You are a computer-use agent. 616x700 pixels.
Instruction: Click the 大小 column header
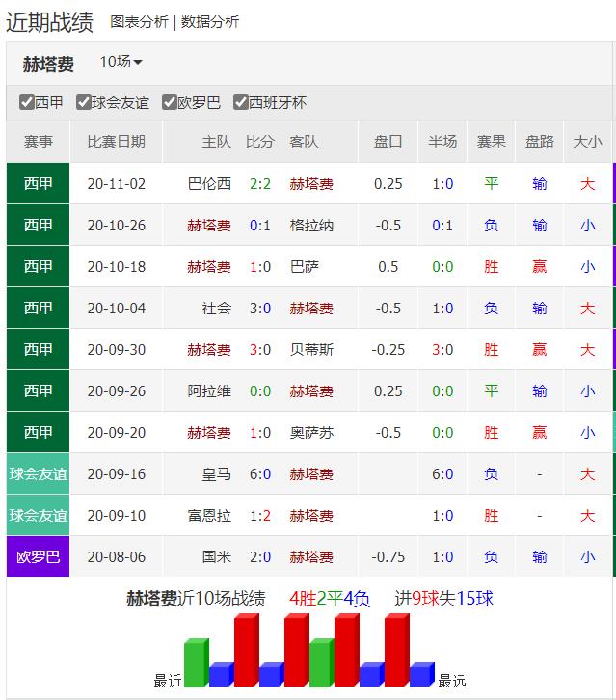tap(587, 141)
